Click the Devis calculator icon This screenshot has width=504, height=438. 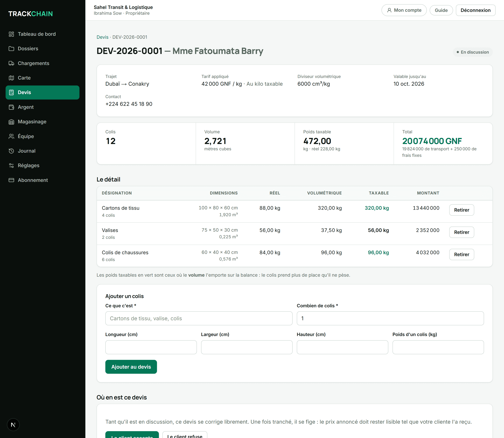click(11, 92)
